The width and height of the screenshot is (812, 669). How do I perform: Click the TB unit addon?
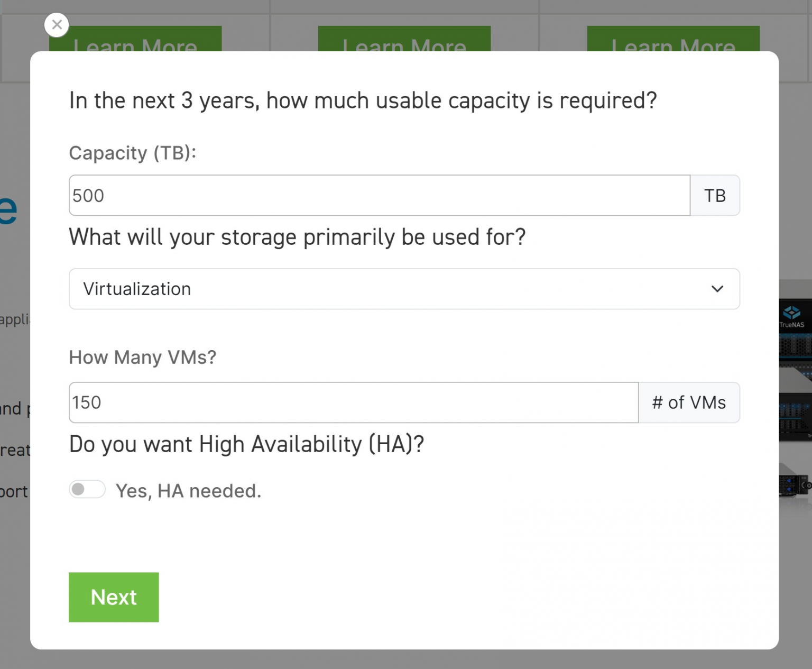click(x=715, y=196)
